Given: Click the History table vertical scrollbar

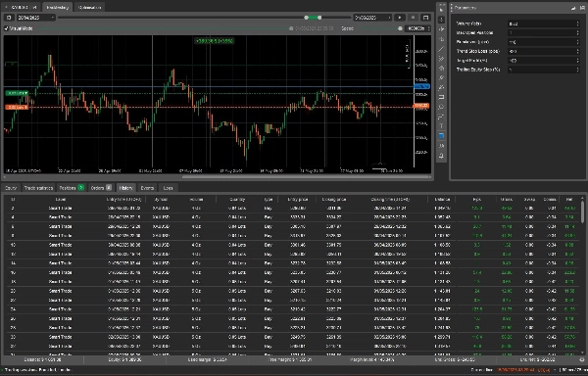Looking at the screenshot, I should (x=582, y=211).
